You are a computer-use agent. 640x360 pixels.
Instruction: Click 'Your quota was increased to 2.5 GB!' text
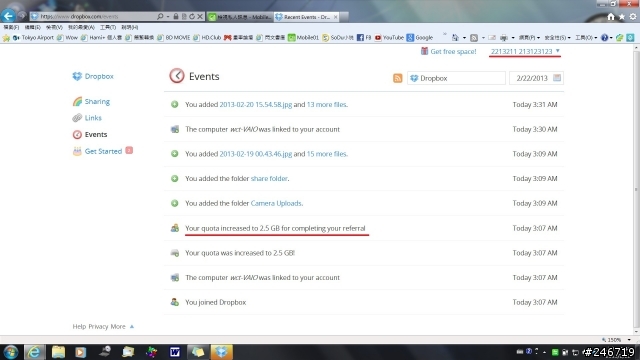click(x=240, y=253)
